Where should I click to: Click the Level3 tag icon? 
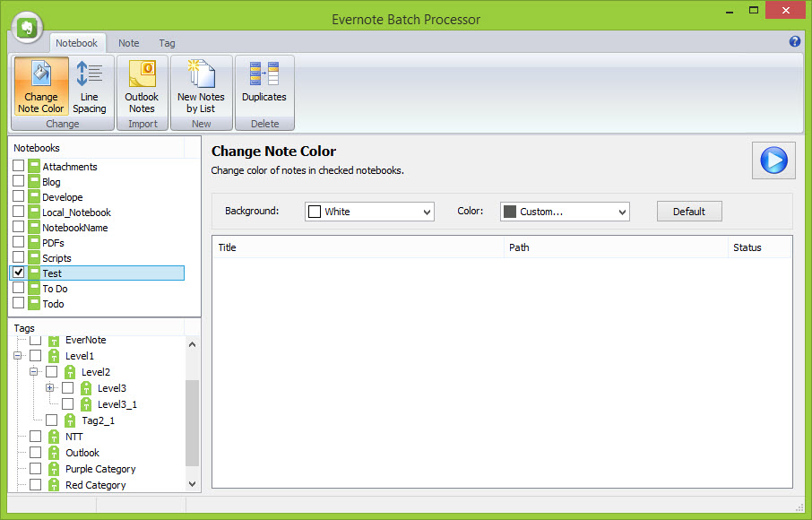click(x=86, y=388)
